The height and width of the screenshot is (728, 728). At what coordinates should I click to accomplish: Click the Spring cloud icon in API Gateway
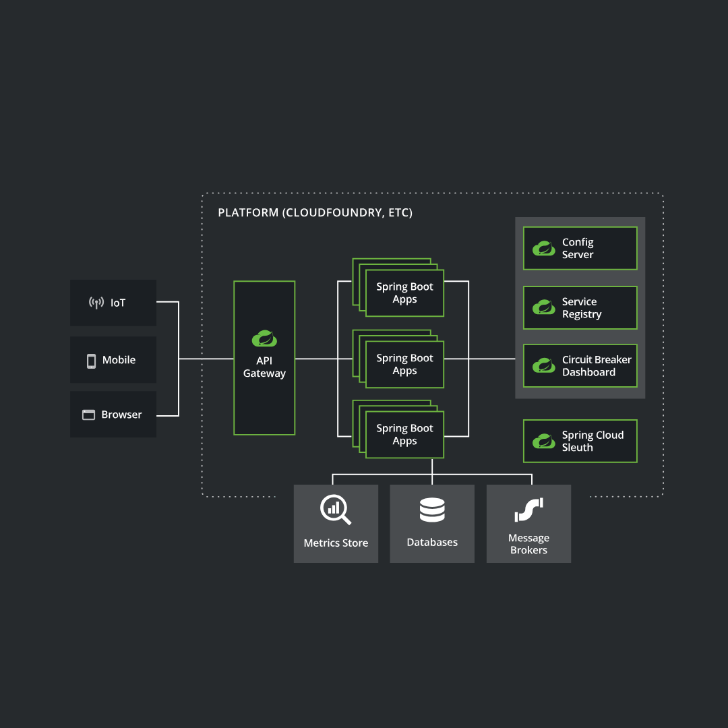coord(264,338)
